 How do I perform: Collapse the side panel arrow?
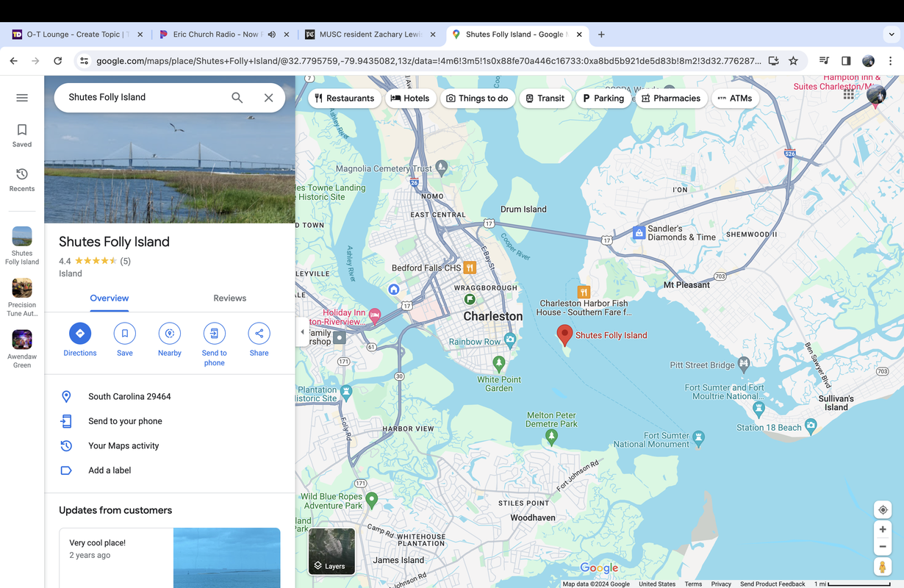pyautogui.click(x=303, y=332)
